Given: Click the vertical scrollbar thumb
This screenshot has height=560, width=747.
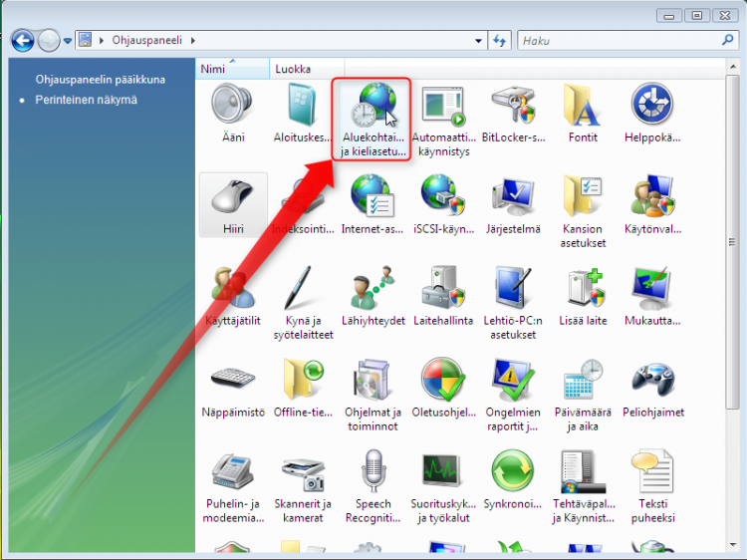Looking at the screenshot, I should 733,241.
